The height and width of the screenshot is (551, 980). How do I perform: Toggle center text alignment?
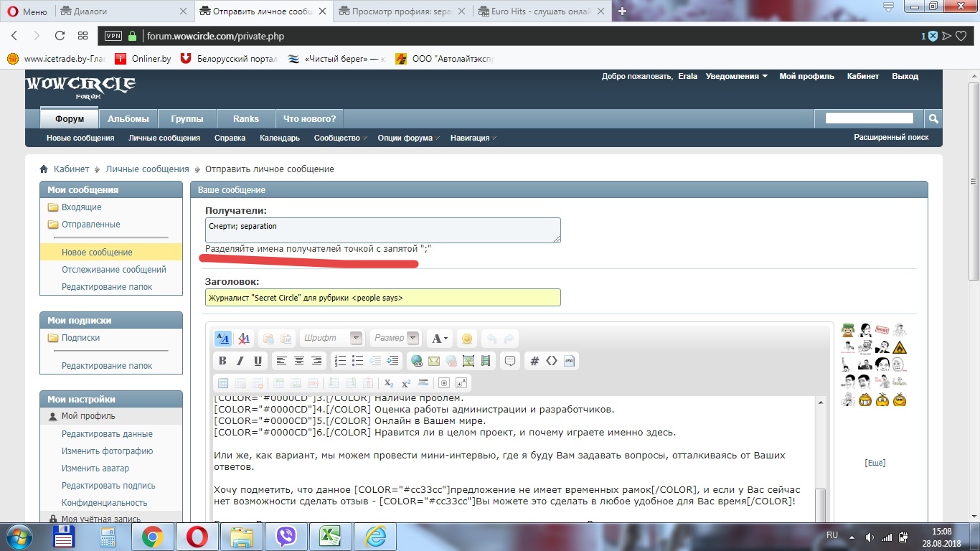pyautogui.click(x=299, y=361)
